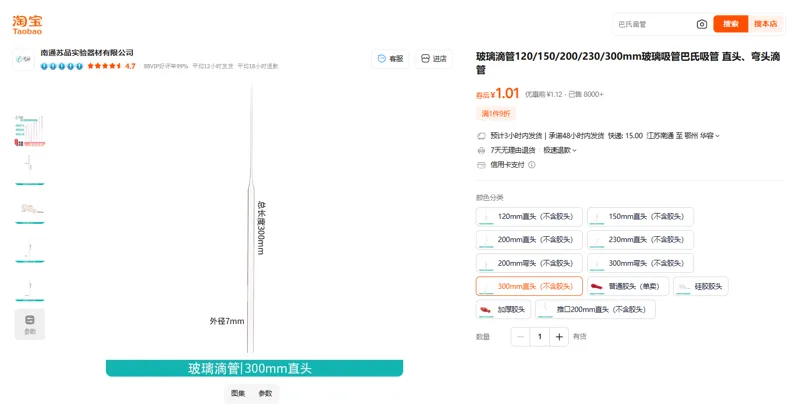Select the fifth product gallery thumbnail
Viewport: 800px width, 418px height.
tap(30, 286)
